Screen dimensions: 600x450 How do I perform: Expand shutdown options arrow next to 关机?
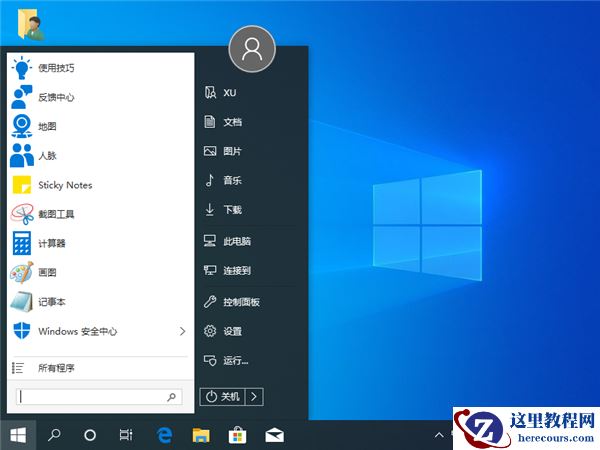pyautogui.click(x=254, y=396)
